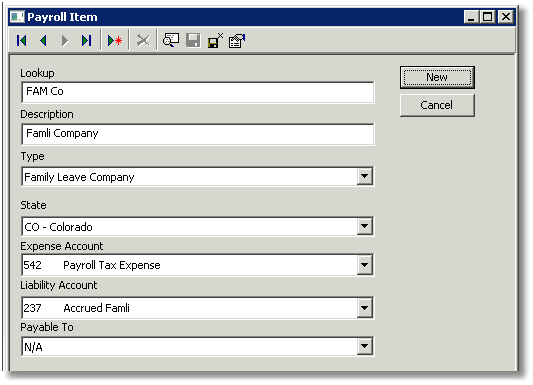Click the 542 Payroll Tax Expense value
Screen dimensions: 533x385
(x=92, y=265)
